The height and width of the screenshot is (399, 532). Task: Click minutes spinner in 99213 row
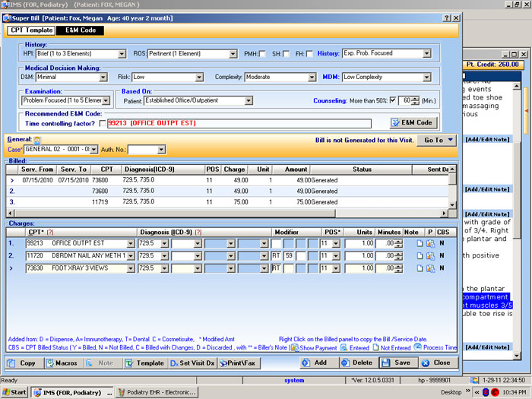tap(399, 243)
